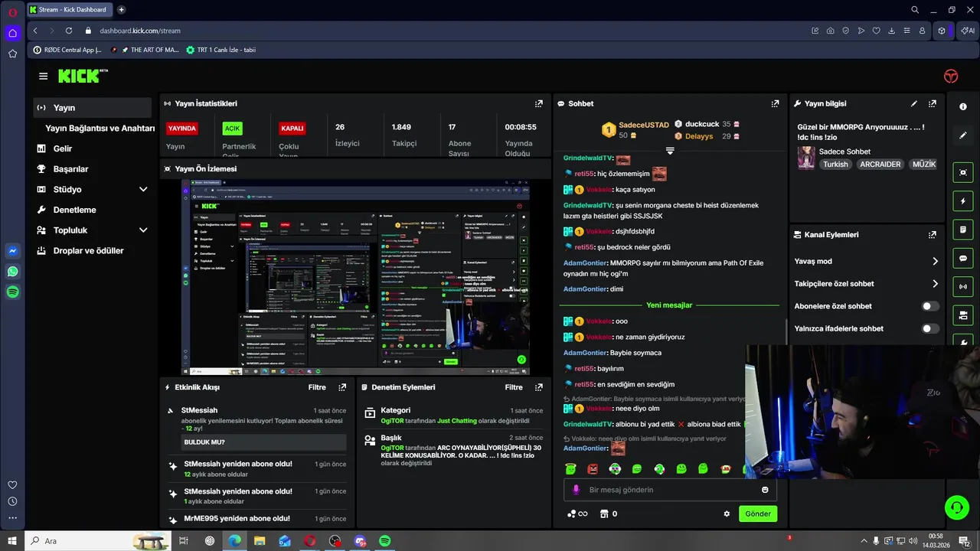Pop out the Kanal Eylemleri panel

point(932,235)
